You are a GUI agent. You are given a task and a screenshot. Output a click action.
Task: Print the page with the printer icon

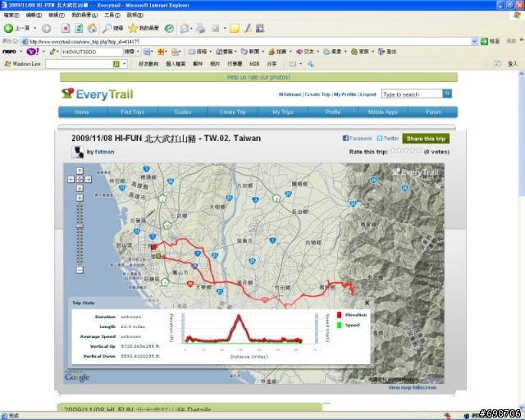tap(200, 29)
